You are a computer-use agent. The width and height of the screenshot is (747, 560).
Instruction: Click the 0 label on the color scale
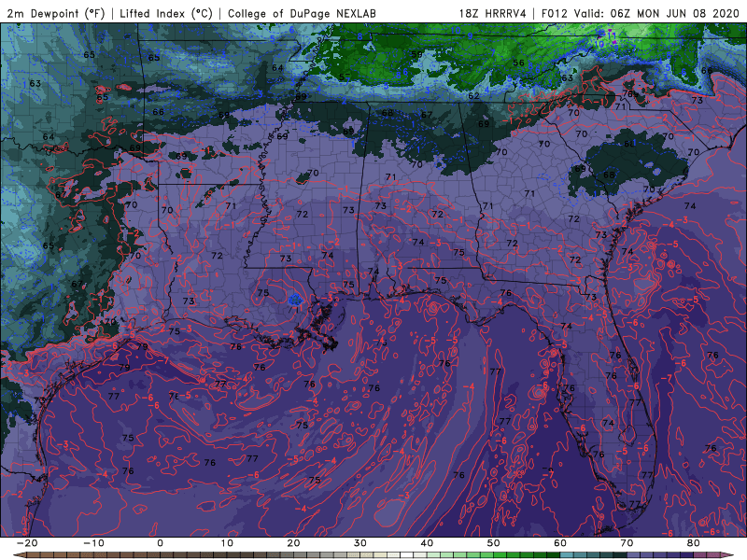pyautogui.click(x=160, y=543)
